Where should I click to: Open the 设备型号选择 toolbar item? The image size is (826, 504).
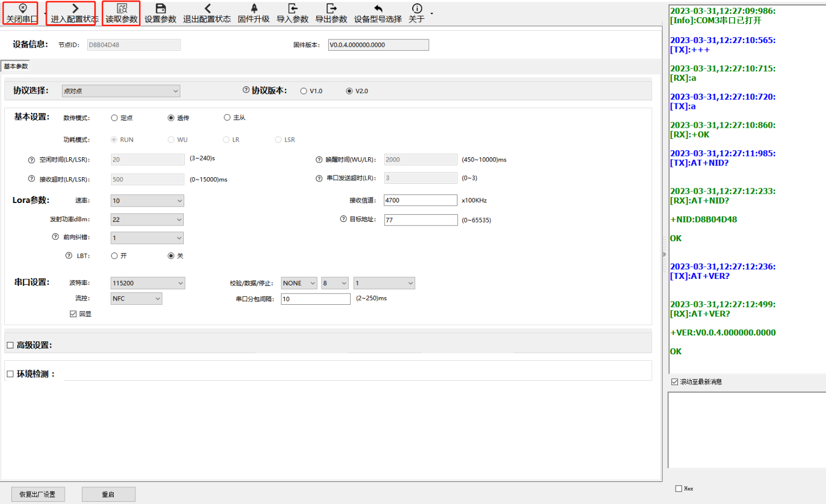[378, 13]
